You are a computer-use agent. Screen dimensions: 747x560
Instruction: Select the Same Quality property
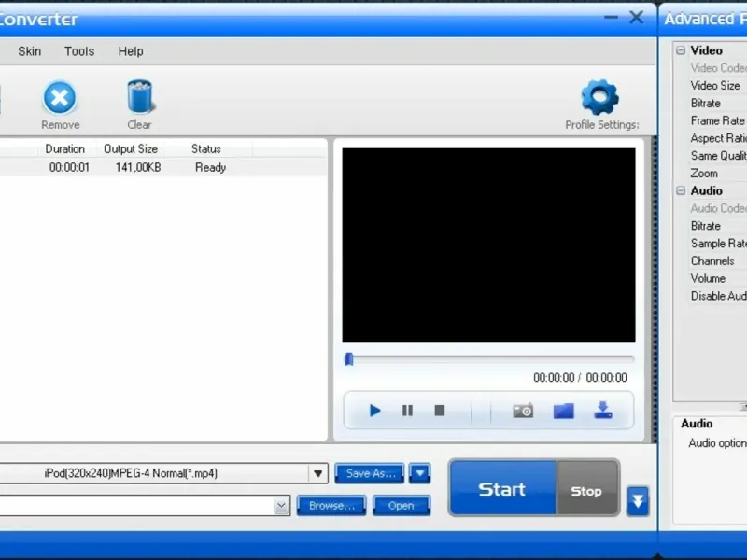point(718,156)
